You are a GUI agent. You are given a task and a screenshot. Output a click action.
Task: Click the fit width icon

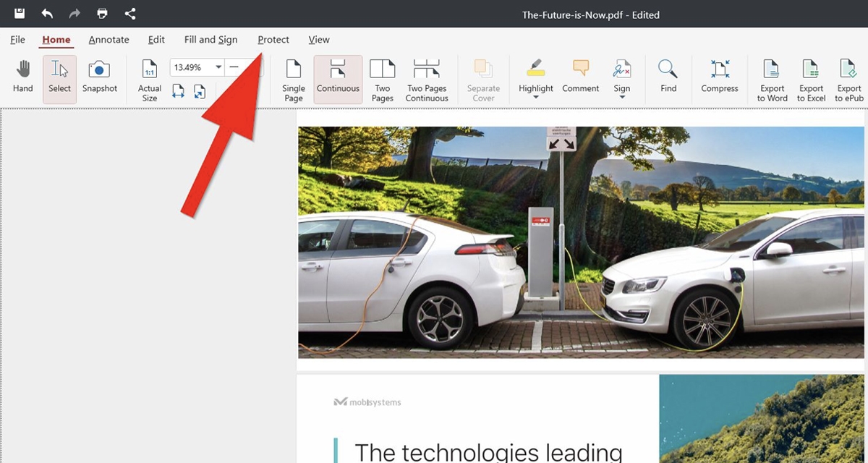coord(178,91)
